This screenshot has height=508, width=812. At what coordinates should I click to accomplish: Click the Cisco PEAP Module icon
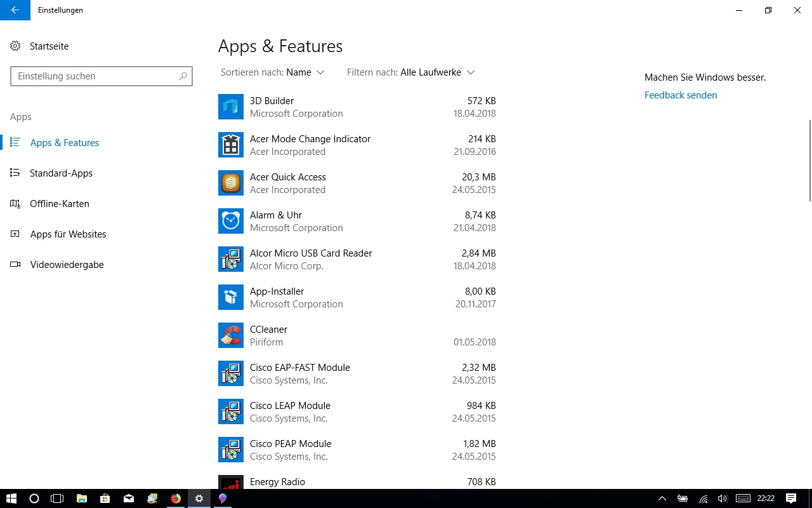point(231,450)
